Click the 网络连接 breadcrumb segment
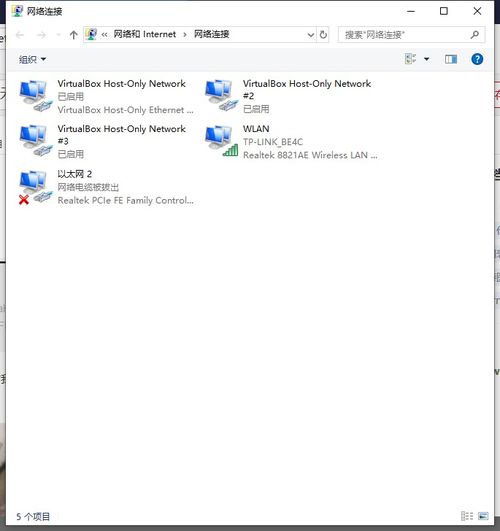 coord(211,34)
